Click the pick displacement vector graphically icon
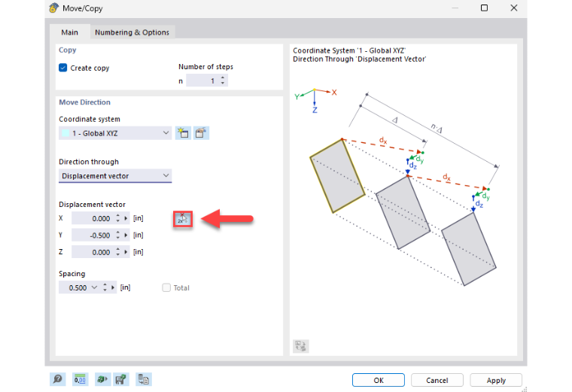 [183, 219]
